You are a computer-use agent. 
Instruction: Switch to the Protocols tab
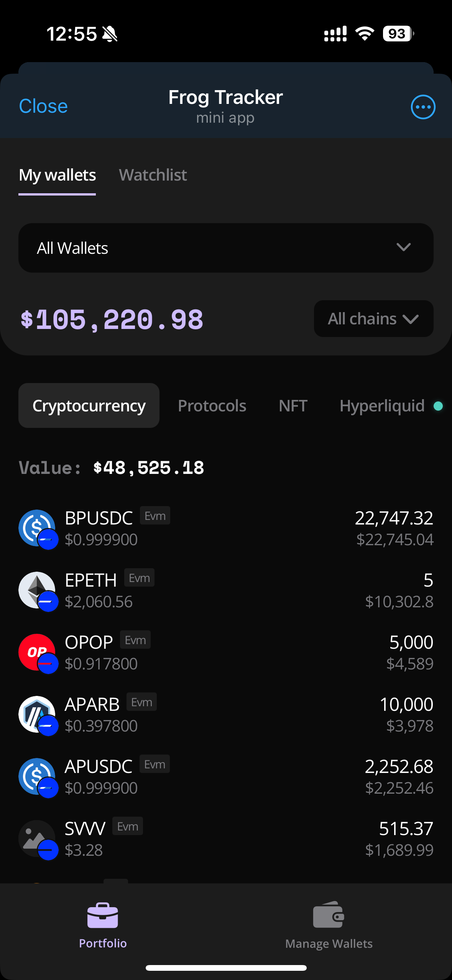pyautogui.click(x=212, y=406)
